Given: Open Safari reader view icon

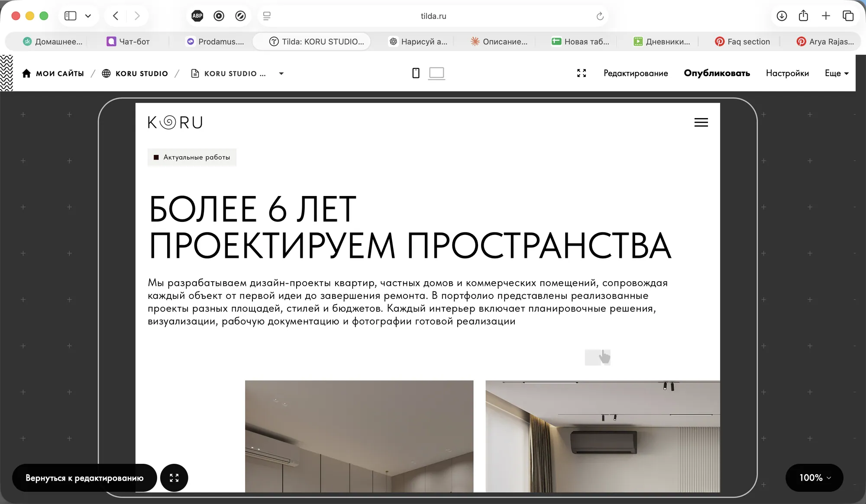Looking at the screenshot, I should (x=267, y=16).
